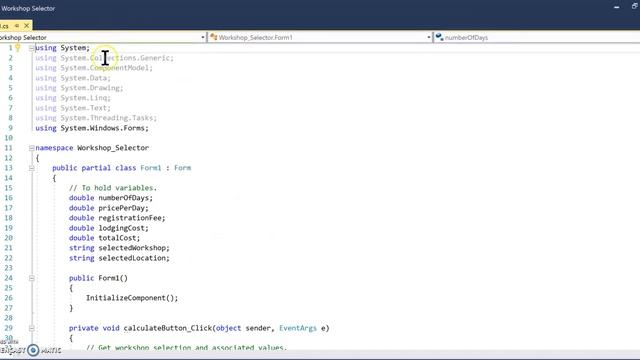Click 'using System.Collections.Generic;' on line 2
Image resolution: width=640 pixels, height=360 pixels.
tap(104, 58)
